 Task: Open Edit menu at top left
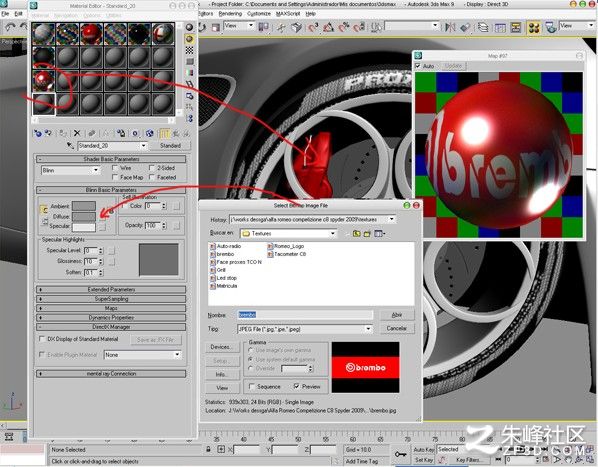(18, 14)
